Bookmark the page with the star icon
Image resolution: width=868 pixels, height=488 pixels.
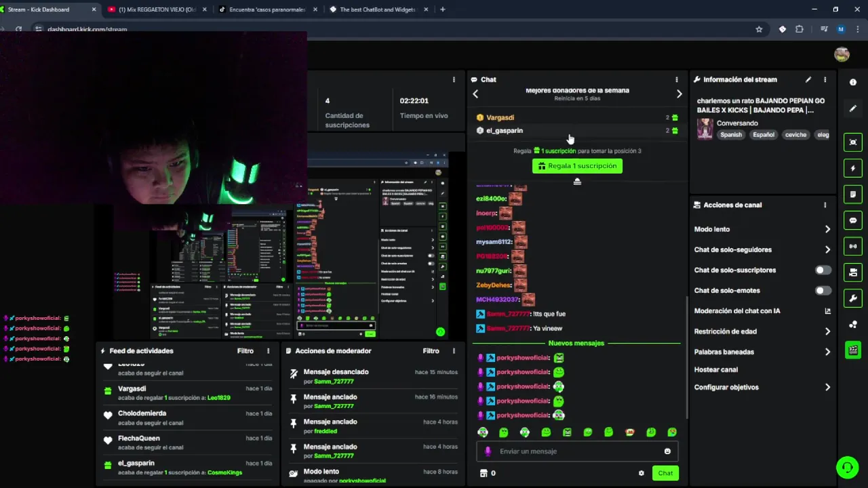pos(759,29)
